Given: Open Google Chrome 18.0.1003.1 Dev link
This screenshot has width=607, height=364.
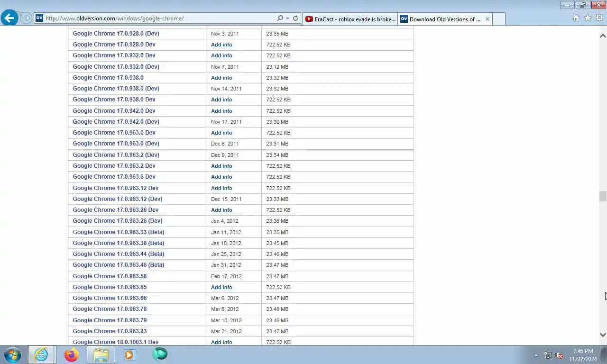Looking at the screenshot, I should pos(116,342).
